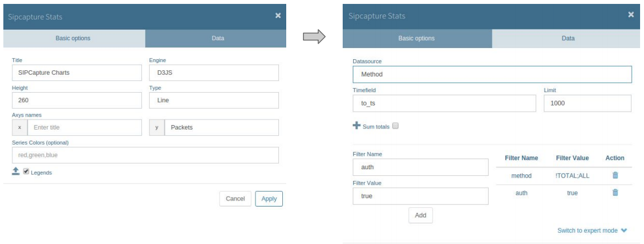Click the x axis Enter title field
The width and height of the screenshot is (644, 244).
point(84,127)
